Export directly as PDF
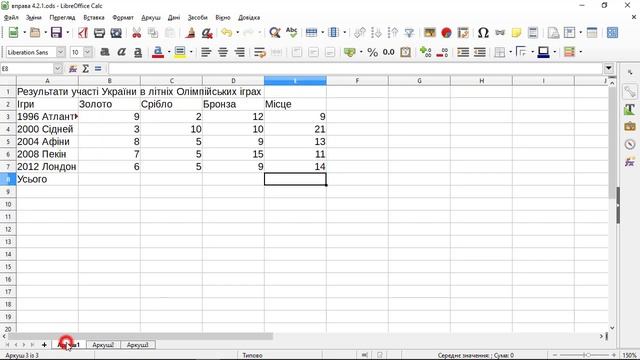This screenshot has width=640, height=360. pos(83,33)
